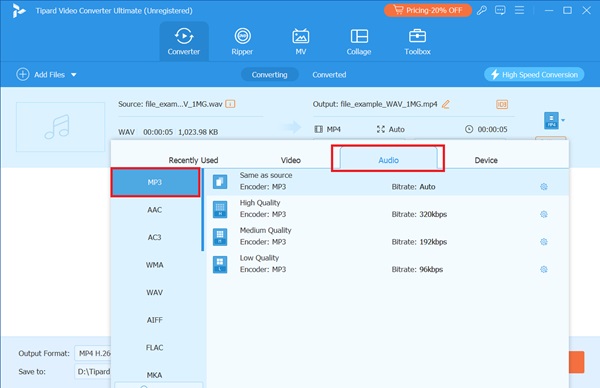
Task: Open the Output Format dropdown
Action: [x=93, y=353]
